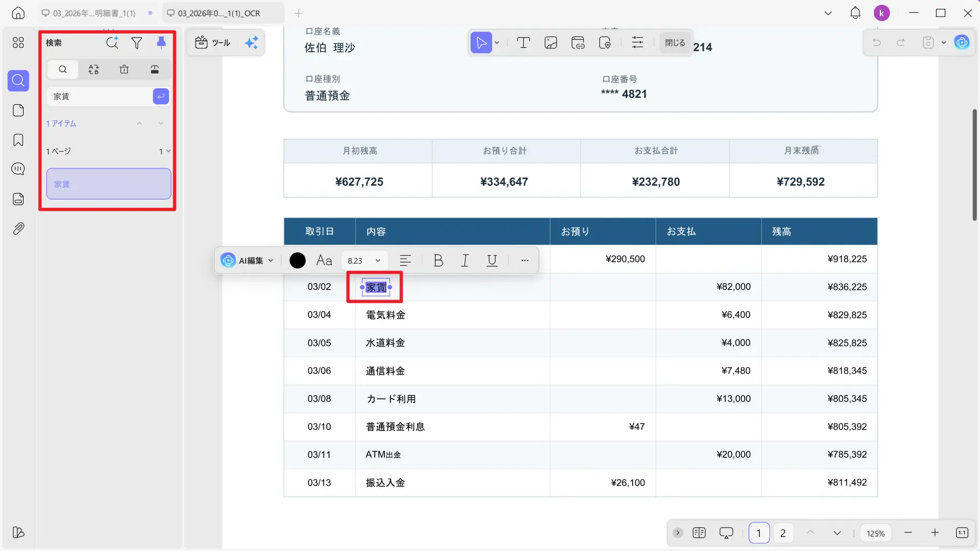Viewport: 980px width, 551px height.
Task: Toggle the pin on the search panel
Action: pyautogui.click(x=161, y=43)
